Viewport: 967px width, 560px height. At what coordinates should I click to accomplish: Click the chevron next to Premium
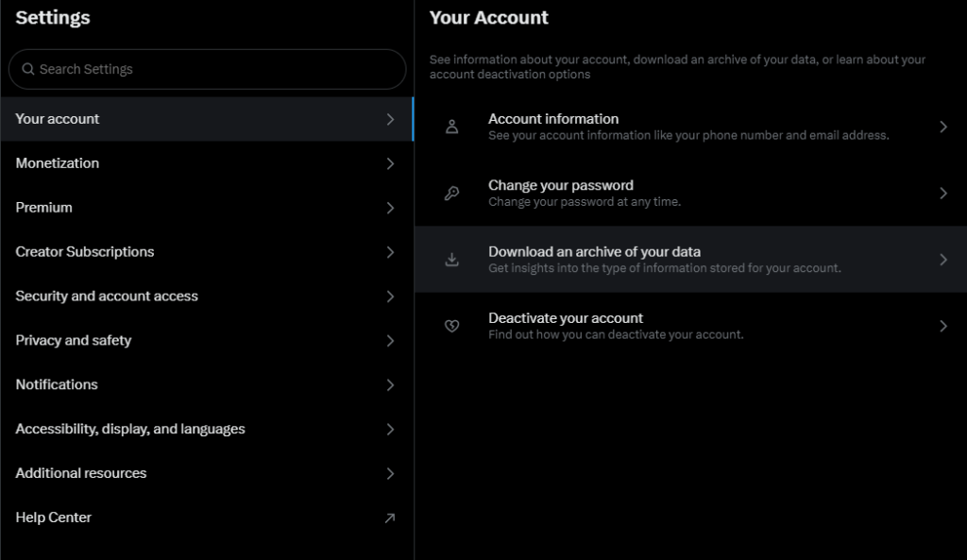[390, 208]
